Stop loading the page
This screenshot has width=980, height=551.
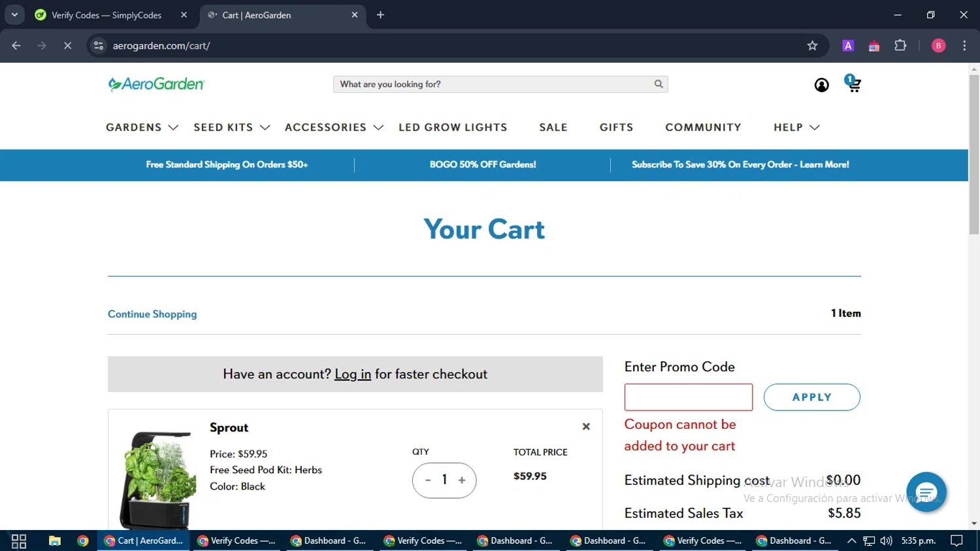(x=67, y=46)
